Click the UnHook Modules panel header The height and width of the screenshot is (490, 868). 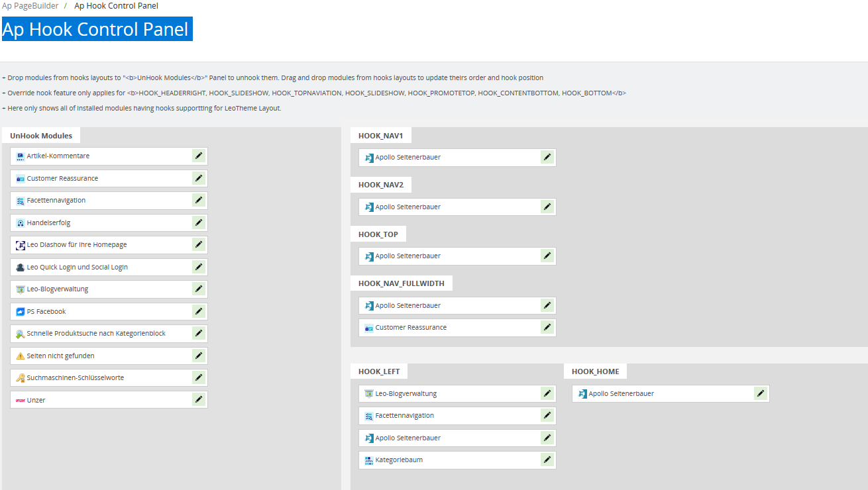[x=41, y=136]
